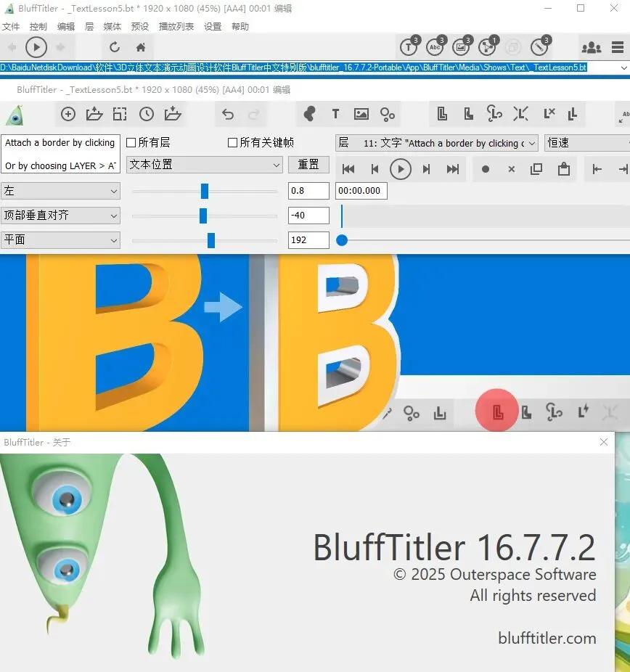
Task: Click the redo arrow icon
Action: tap(254, 114)
